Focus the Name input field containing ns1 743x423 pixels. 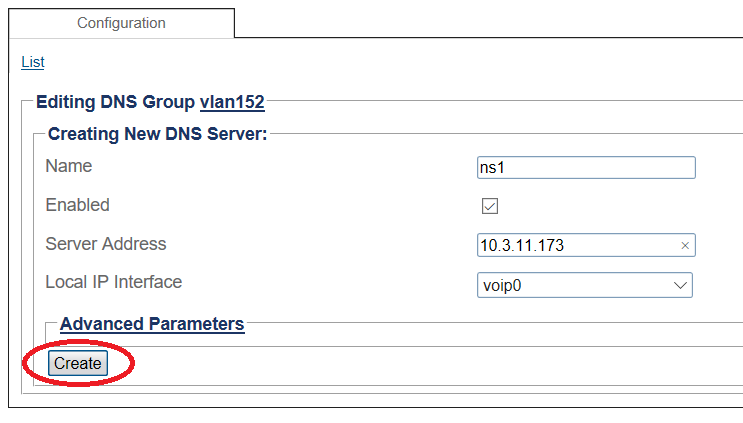click(586, 168)
